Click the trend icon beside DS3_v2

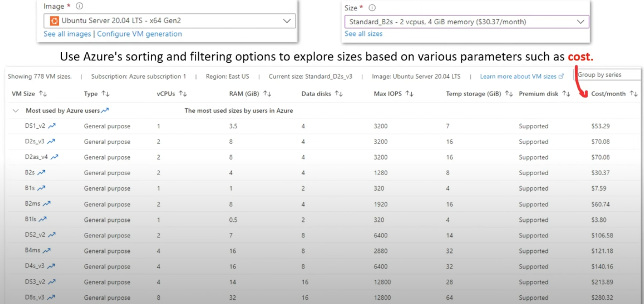[52, 281]
